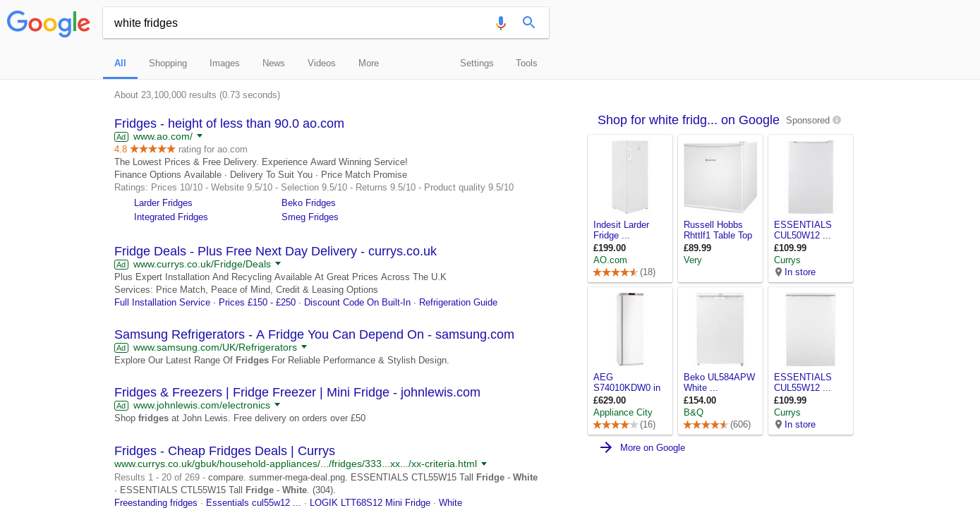
Task: Click the magnifier search button
Action: (x=528, y=23)
